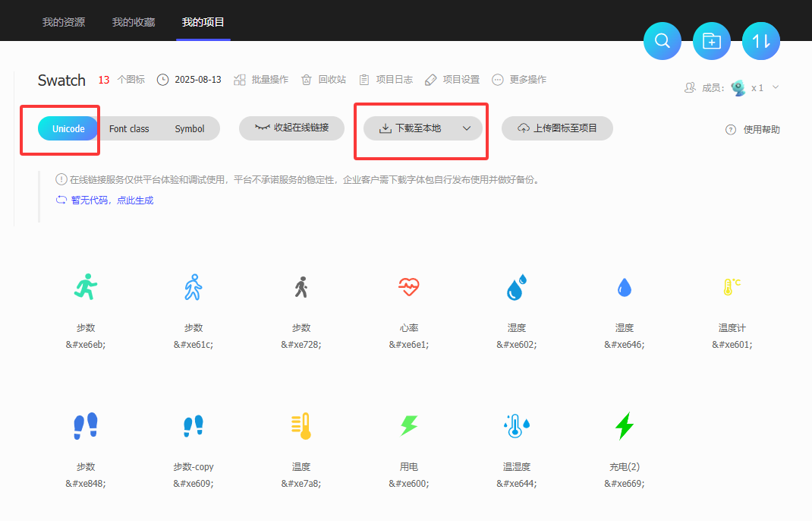The height and width of the screenshot is (521, 812).
Task: Open the 我的资源 tab
Action: [64, 22]
